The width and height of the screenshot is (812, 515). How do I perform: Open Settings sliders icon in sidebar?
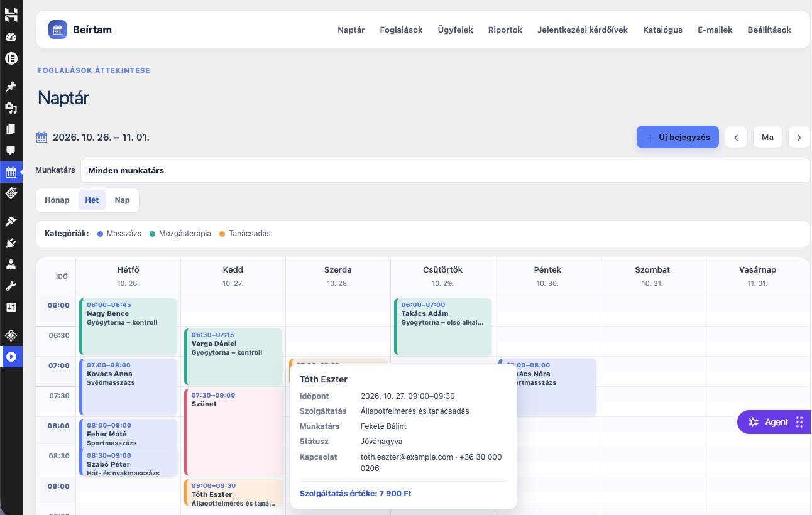point(11,307)
